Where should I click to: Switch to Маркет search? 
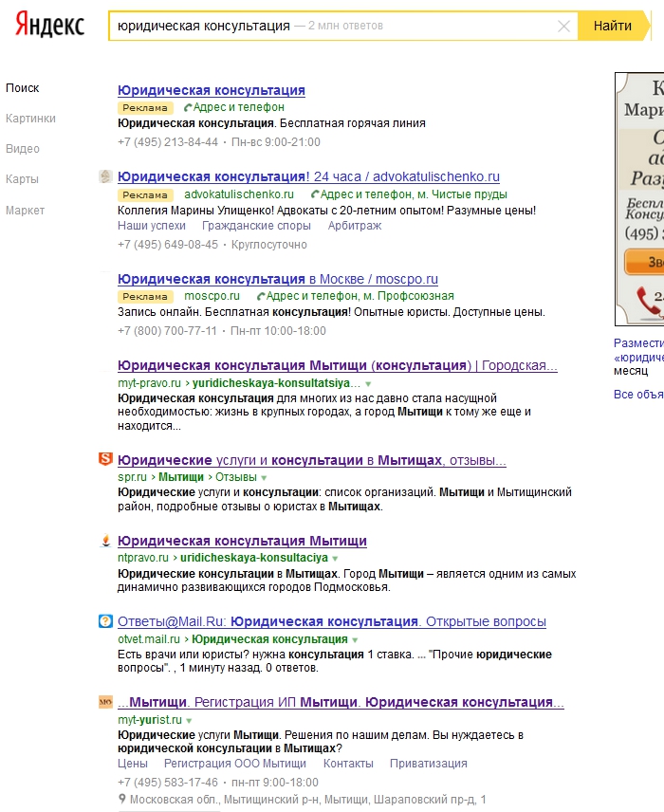tap(25, 211)
